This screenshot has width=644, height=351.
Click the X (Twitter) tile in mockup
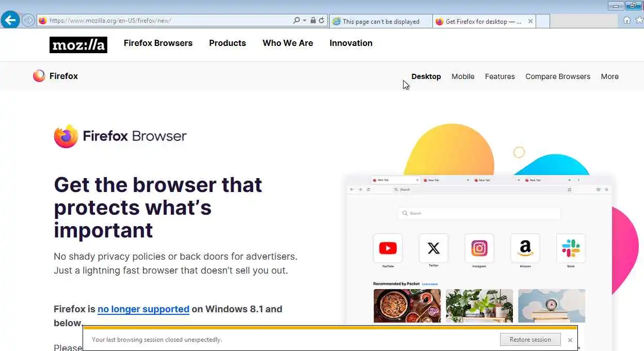coord(433,248)
